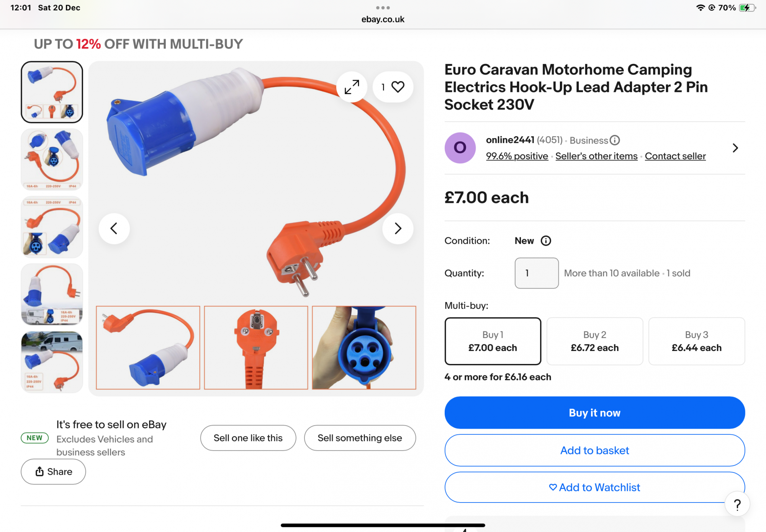
Task: Tap the three-dot menu above address bar
Action: coord(383,8)
